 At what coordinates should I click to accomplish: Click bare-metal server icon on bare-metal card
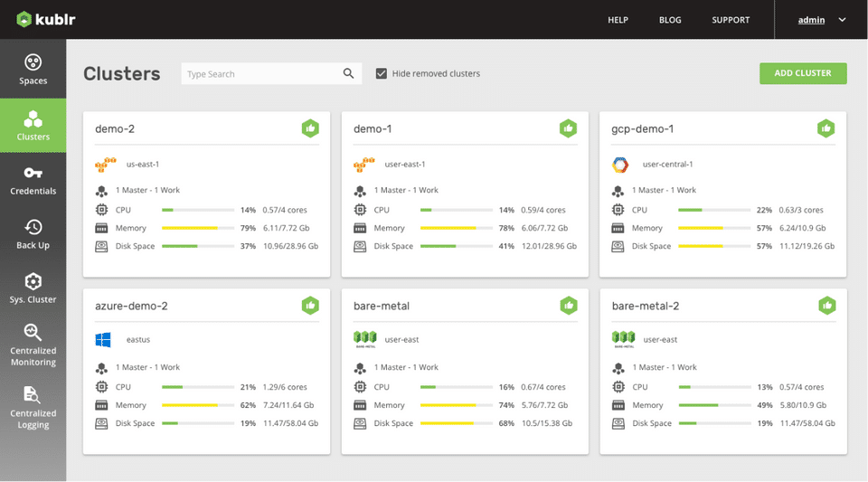coord(364,339)
